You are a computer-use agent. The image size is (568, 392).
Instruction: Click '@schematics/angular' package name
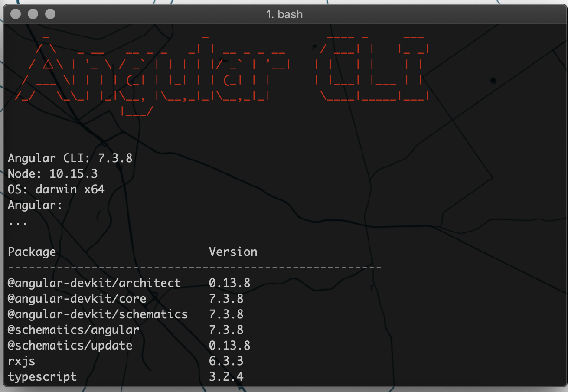click(x=74, y=330)
